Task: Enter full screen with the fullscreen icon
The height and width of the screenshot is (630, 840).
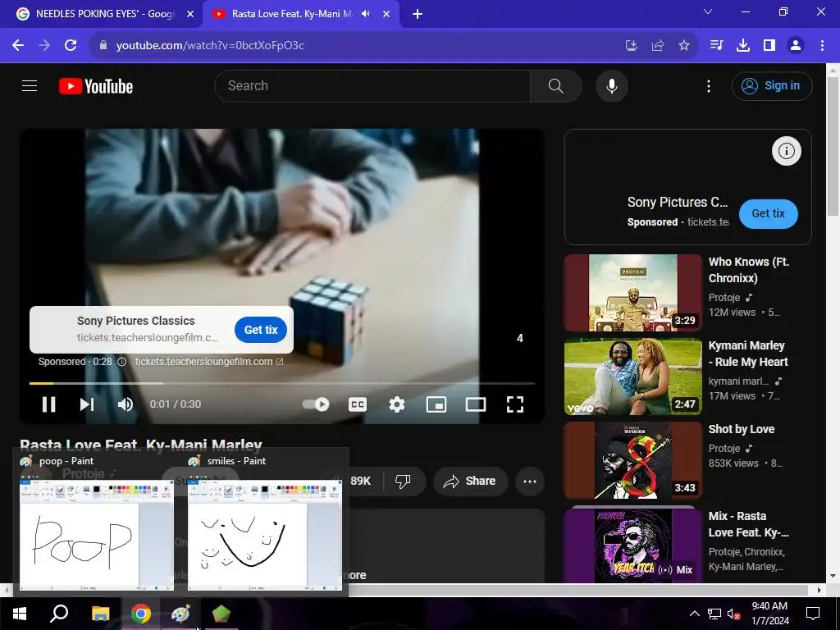Action: click(x=515, y=404)
